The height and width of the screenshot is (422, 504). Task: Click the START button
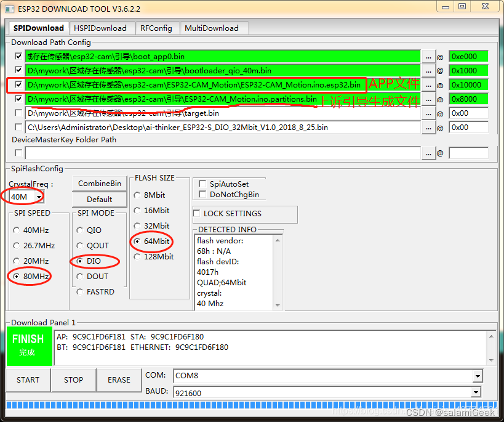[x=28, y=380]
